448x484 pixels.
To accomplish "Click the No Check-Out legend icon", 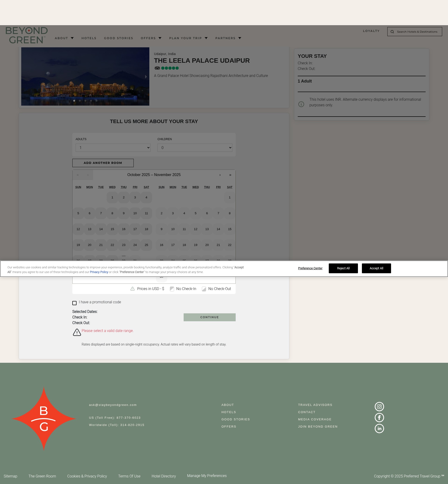I will tap(204, 289).
